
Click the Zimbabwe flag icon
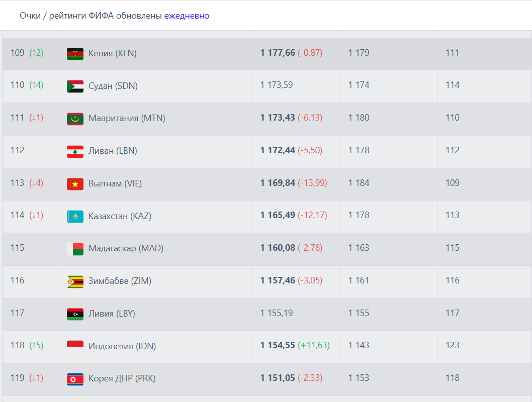[x=75, y=282]
